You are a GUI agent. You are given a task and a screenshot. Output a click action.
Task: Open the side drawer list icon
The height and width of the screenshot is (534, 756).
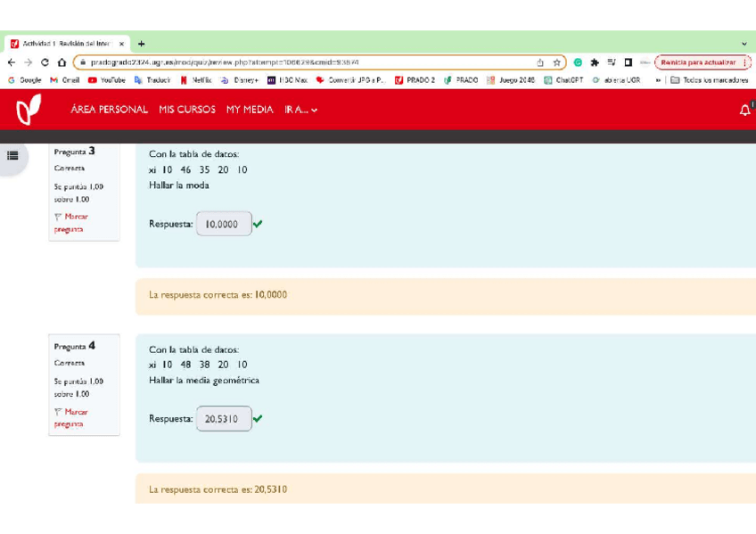(12, 156)
